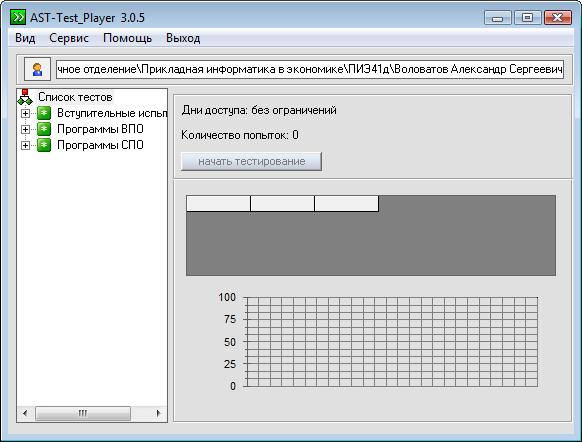
Task: Click the green icon beside Программы СПО
Action: 44,145
